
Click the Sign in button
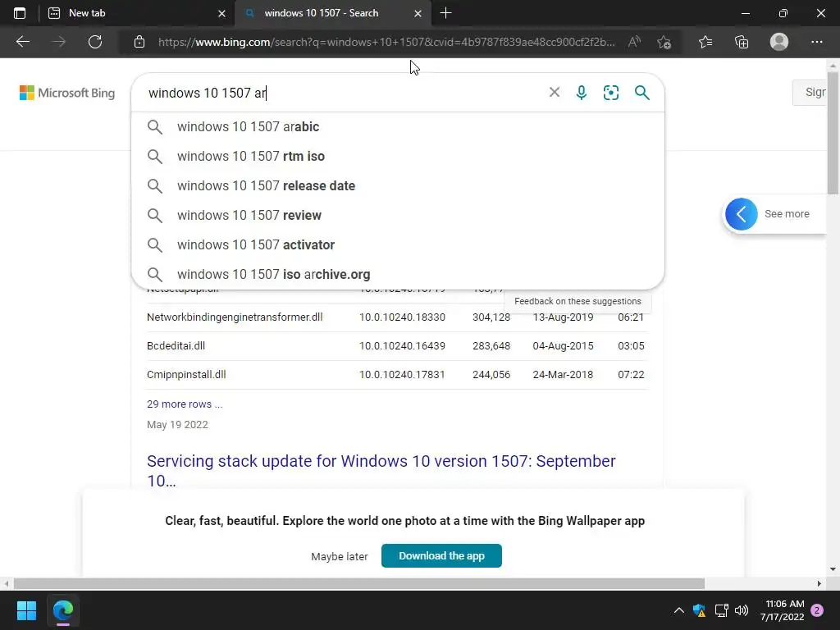[810, 92]
